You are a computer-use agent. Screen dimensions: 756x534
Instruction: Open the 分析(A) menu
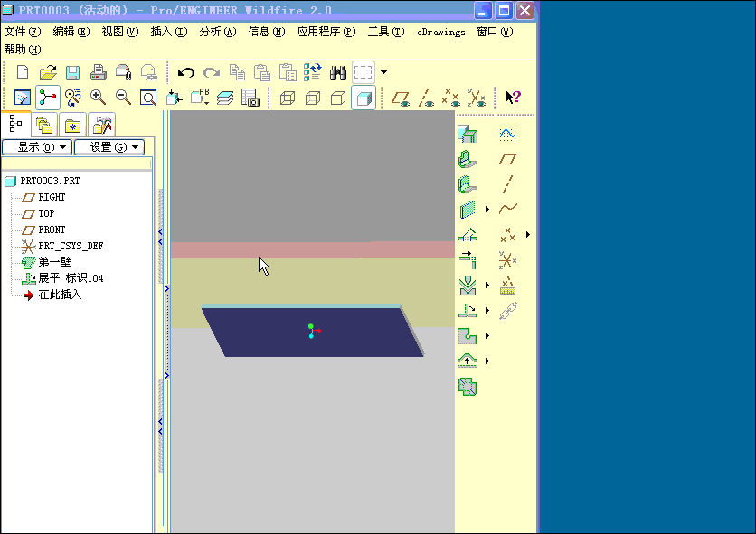click(x=218, y=32)
